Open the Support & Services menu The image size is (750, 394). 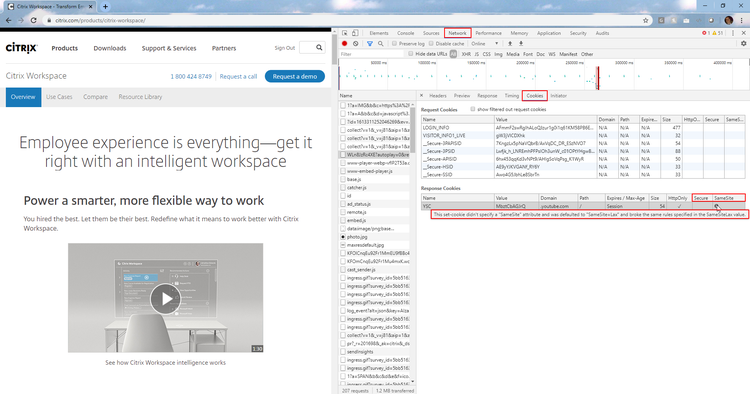click(169, 48)
